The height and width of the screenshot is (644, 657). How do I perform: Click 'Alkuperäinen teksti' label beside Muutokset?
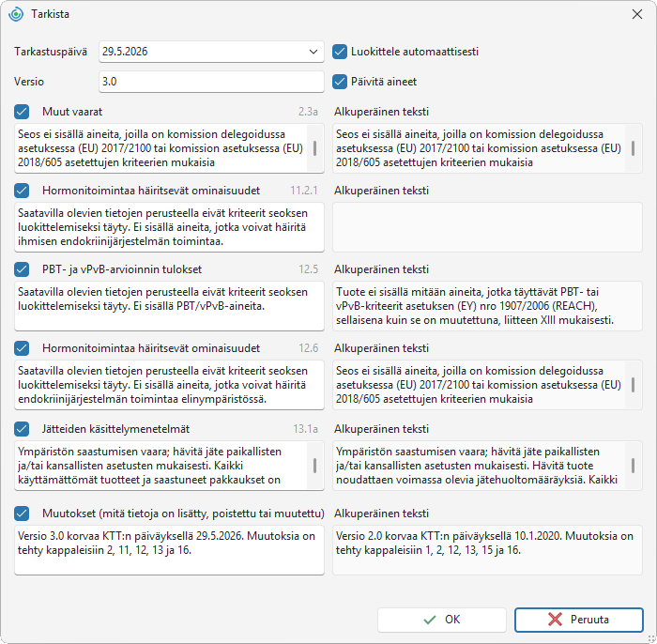pyautogui.click(x=381, y=514)
